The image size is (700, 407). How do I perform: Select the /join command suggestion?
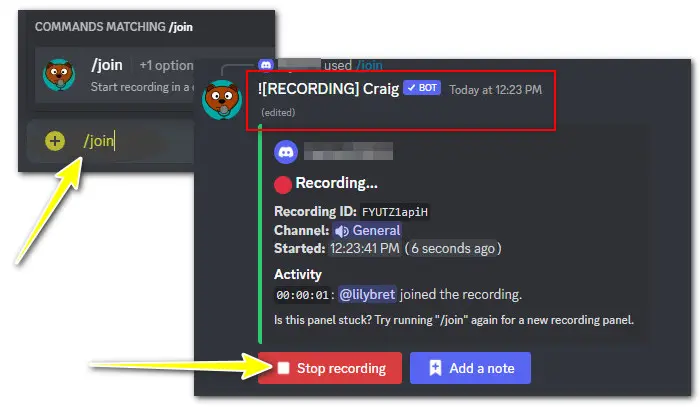(115, 75)
